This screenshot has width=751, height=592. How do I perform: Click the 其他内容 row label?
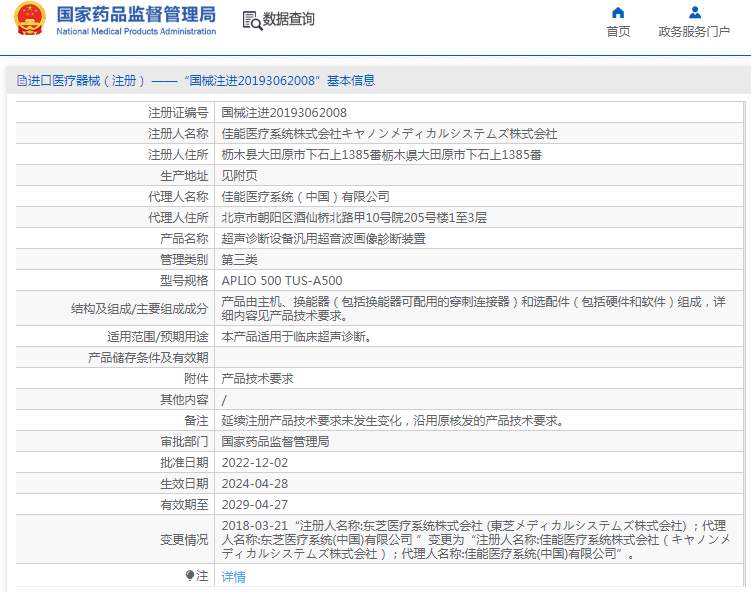184,399
